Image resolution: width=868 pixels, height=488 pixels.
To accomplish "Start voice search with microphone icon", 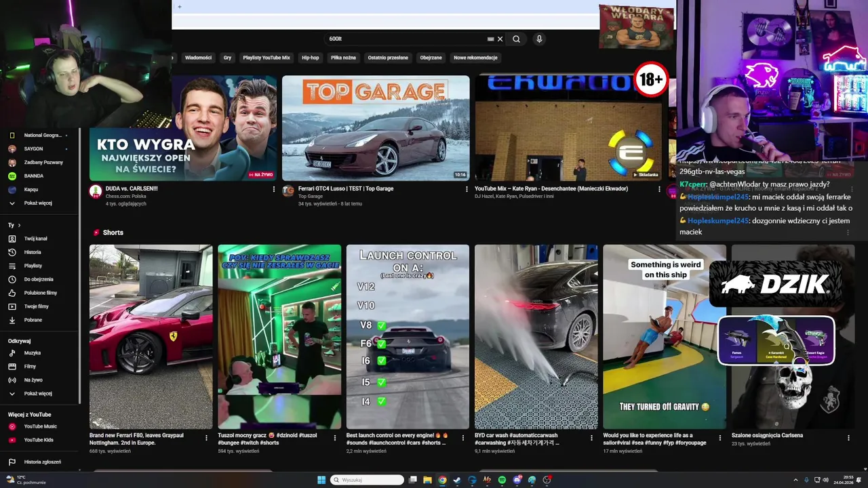I will pos(539,39).
